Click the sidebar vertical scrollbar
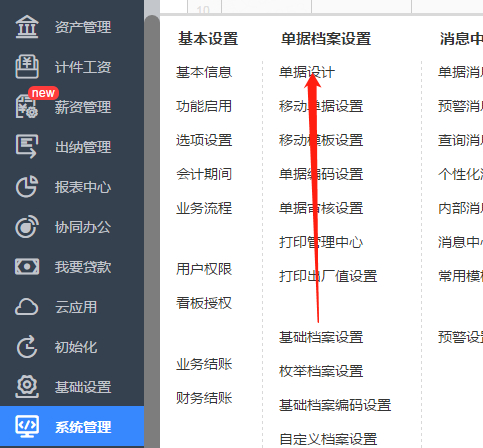483x448 pixels. pyautogui.click(x=152, y=231)
